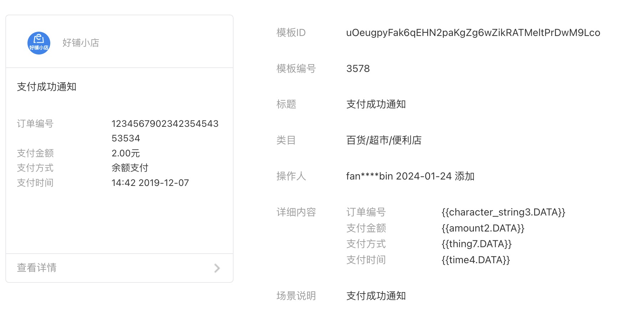Click the 标题 field value 支付成功通知
644x317 pixels.
click(x=376, y=104)
